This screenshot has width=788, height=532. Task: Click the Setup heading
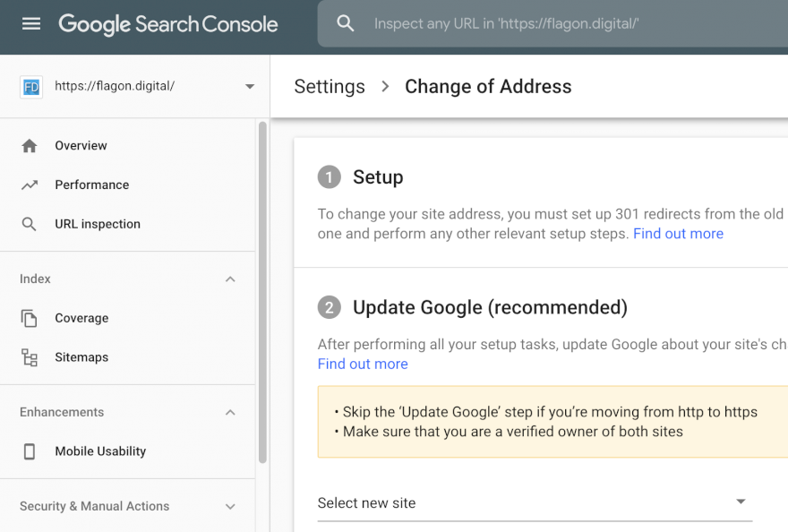378,177
